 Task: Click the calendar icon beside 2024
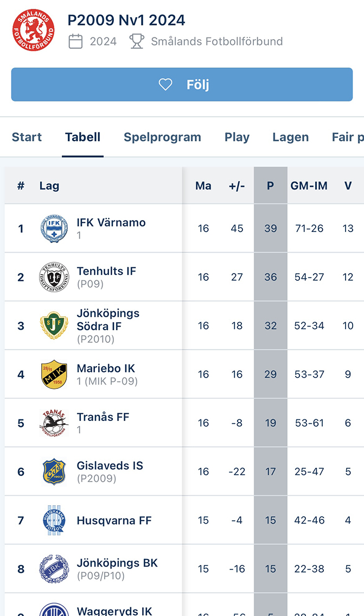[76, 41]
